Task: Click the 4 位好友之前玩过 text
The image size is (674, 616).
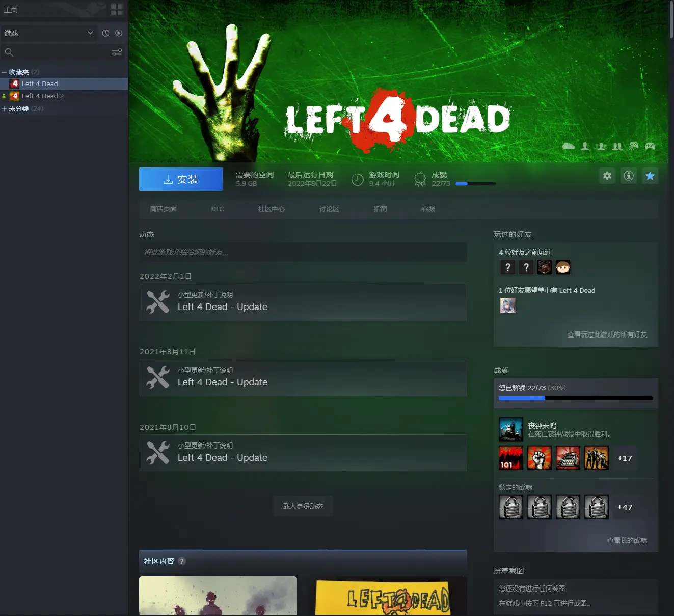Action: point(525,252)
